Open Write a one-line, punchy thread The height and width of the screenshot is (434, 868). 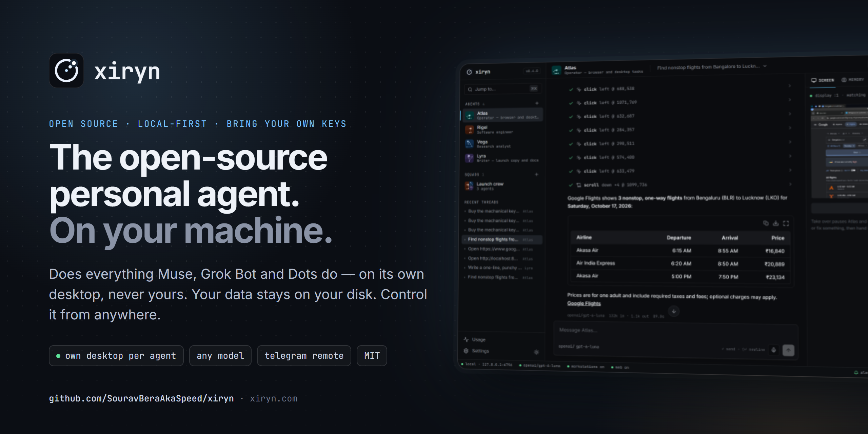(x=498, y=268)
